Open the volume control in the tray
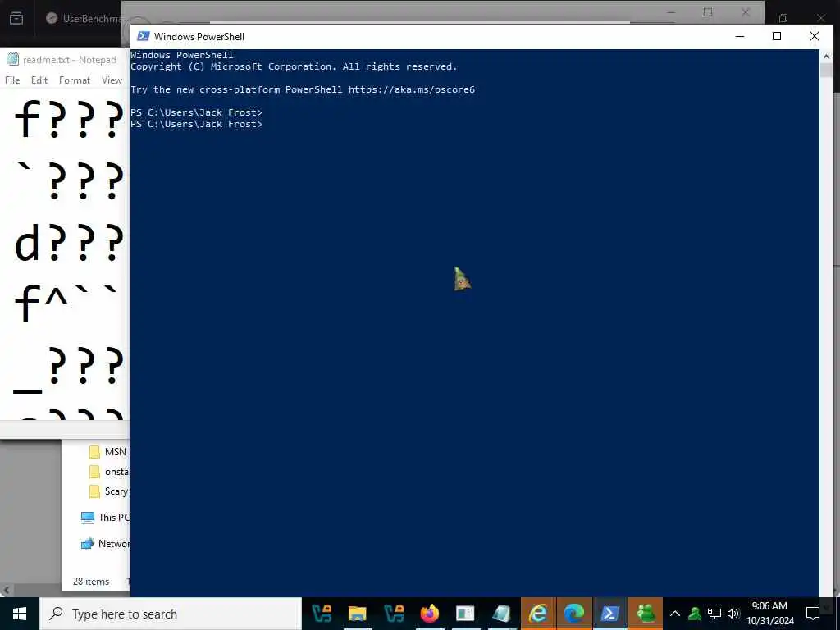This screenshot has height=630, width=840. pos(733,614)
